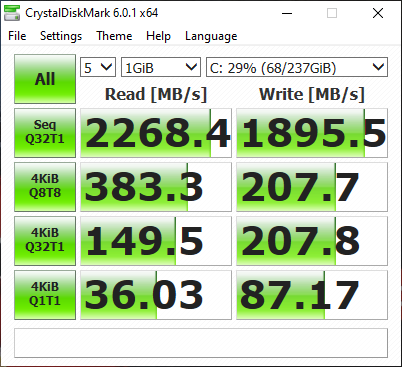Select the 4KiB Q1T1 read result 36.03
This screenshot has height=367, width=402.
[x=156, y=295]
